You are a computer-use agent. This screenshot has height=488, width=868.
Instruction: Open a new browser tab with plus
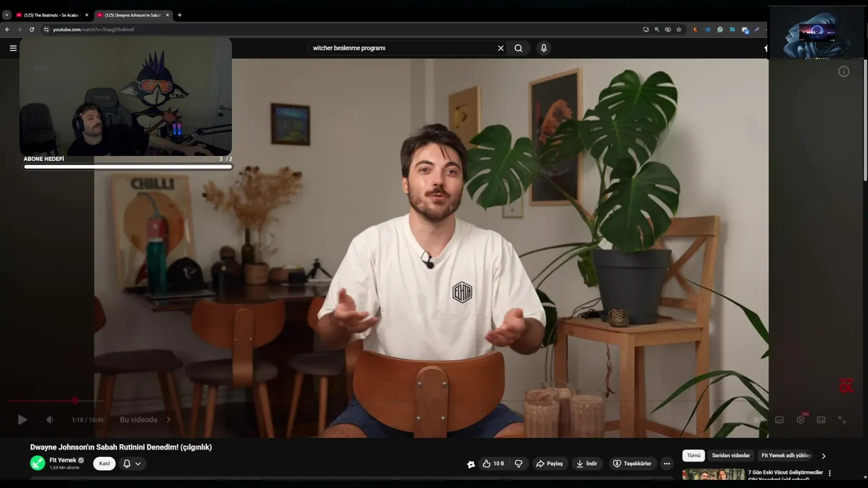179,15
